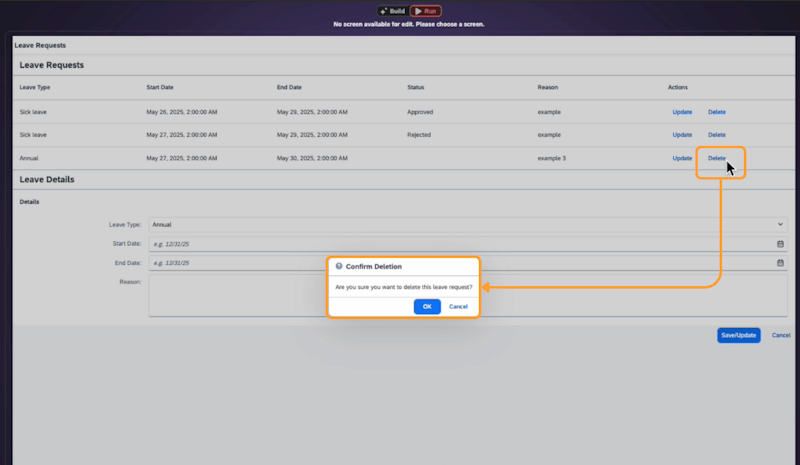Update the Approved Sick leave request
800x465 pixels.
point(682,112)
